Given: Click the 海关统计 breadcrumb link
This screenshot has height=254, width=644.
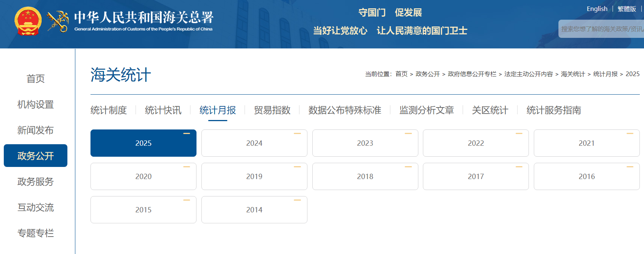Looking at the screenshot, I should click(572, 74).
